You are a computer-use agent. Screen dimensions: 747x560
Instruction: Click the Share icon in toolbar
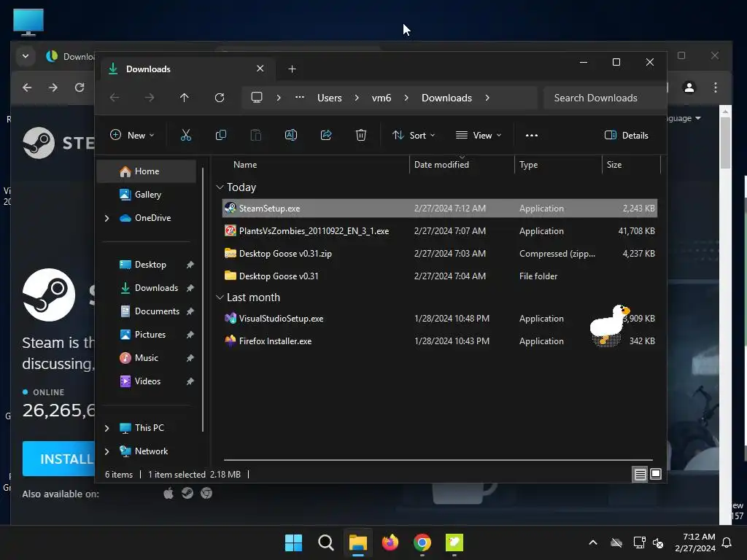click(326, 135)
